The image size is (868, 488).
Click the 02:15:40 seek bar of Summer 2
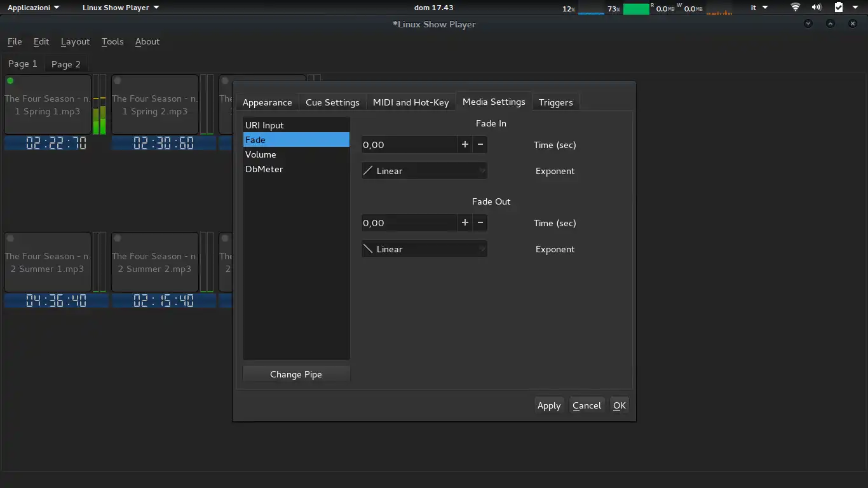[x=163, y=301]
